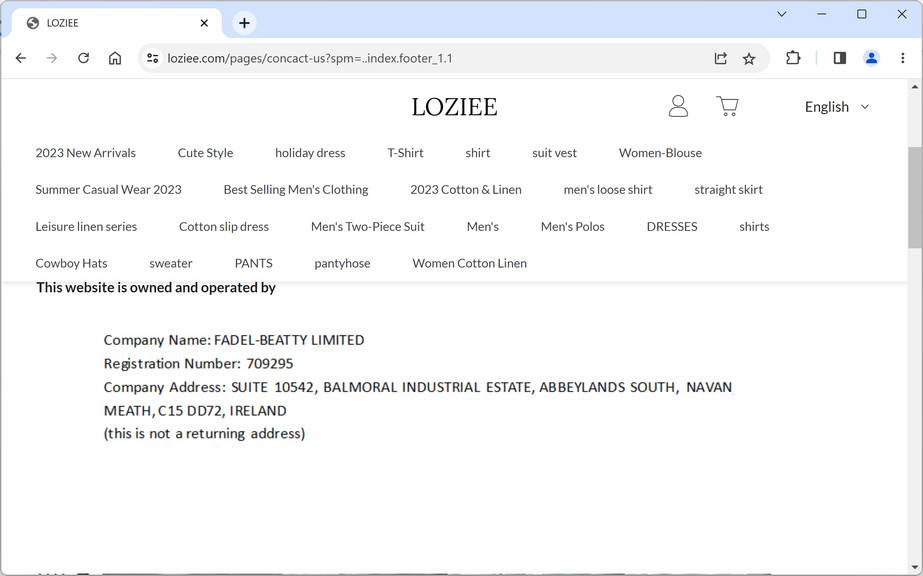
Task: Open Summer Casual Wear 2023
Action: (108, 189)
